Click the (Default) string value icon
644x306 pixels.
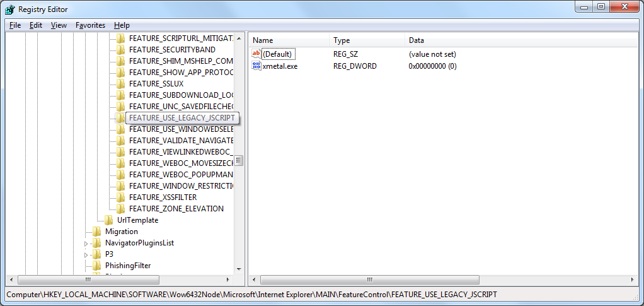click(x=256, y=54)
